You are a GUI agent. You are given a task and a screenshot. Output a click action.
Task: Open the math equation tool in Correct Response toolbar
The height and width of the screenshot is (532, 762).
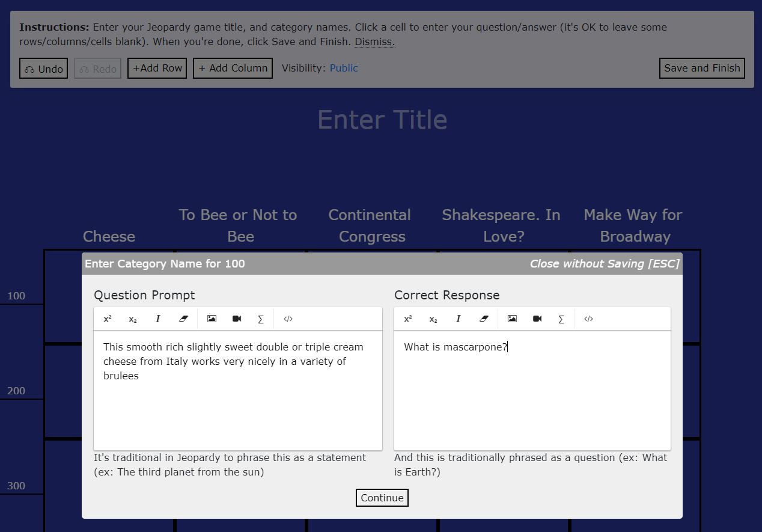561,319
